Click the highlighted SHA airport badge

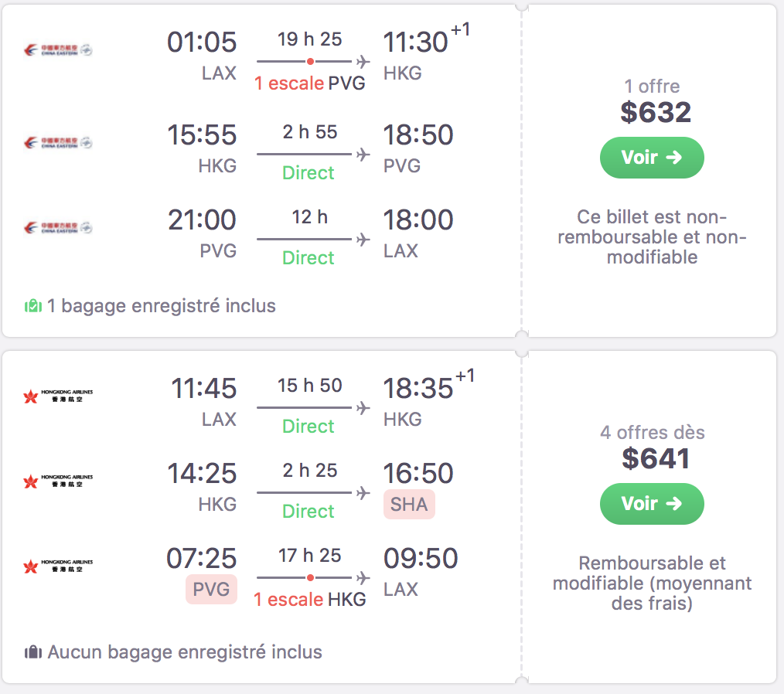coord(409,505)
